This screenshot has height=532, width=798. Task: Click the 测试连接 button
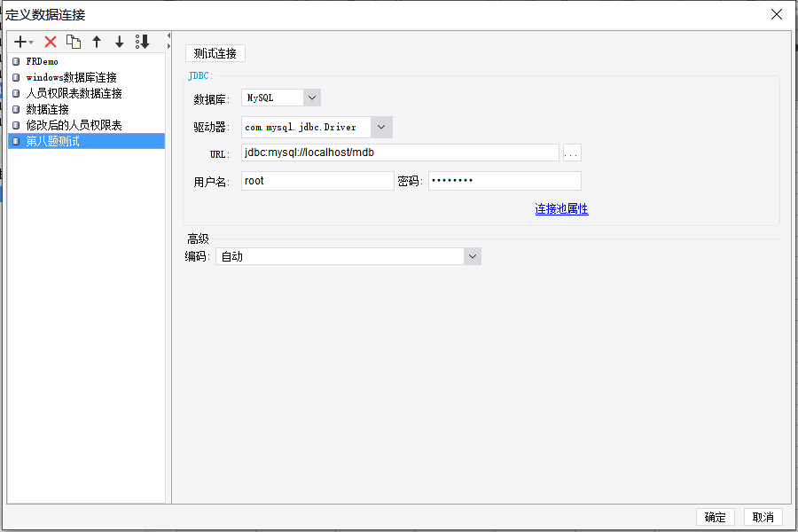coord(215,53)
